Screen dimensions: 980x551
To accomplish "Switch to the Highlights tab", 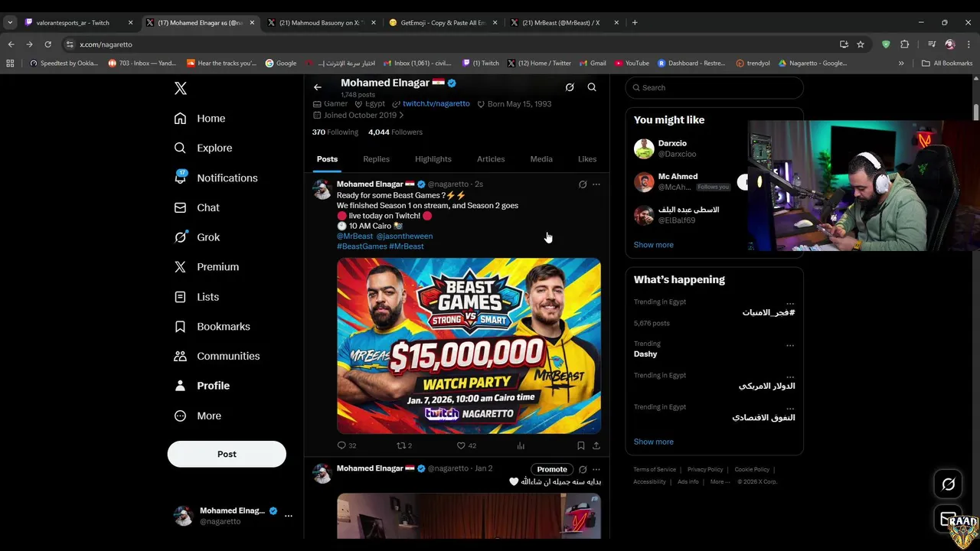I will [x=433, y=159].
